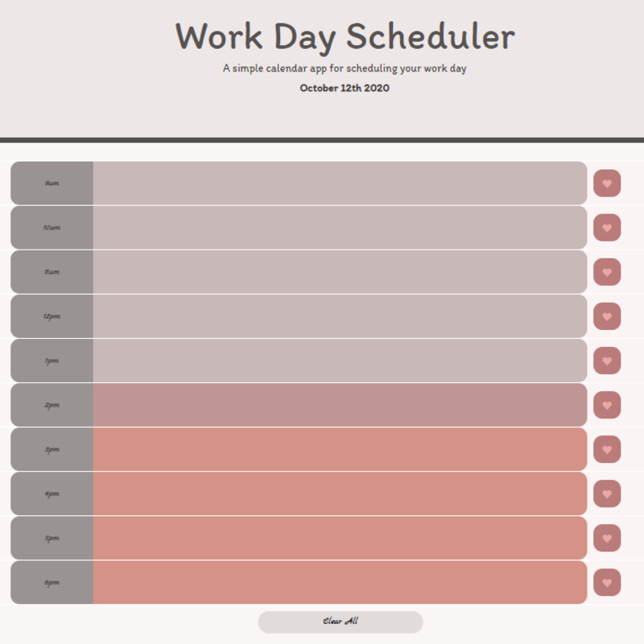644x644 pixels.
Task: Click the 2pm event input area
Action: [338, 405]
